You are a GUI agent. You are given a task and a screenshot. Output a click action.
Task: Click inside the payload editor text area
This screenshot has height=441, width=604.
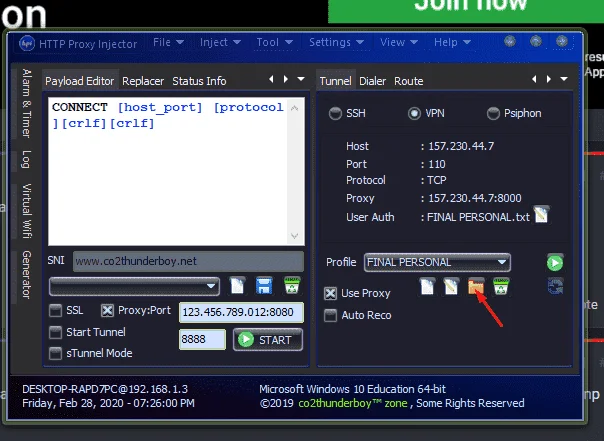click(x=168, y=171)
